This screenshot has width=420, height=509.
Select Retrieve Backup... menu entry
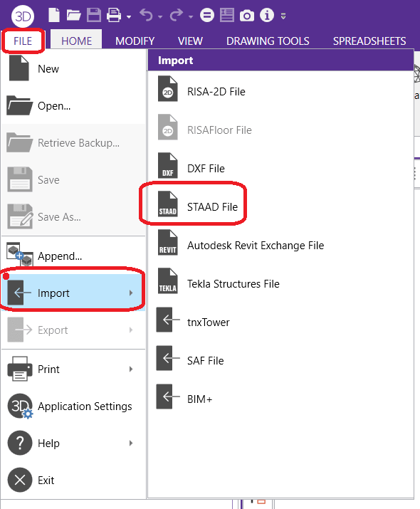(x=73, y=142)
